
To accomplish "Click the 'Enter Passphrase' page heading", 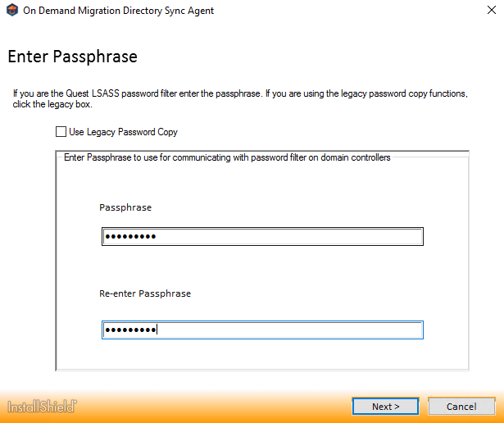I will [x=72, y=57].
